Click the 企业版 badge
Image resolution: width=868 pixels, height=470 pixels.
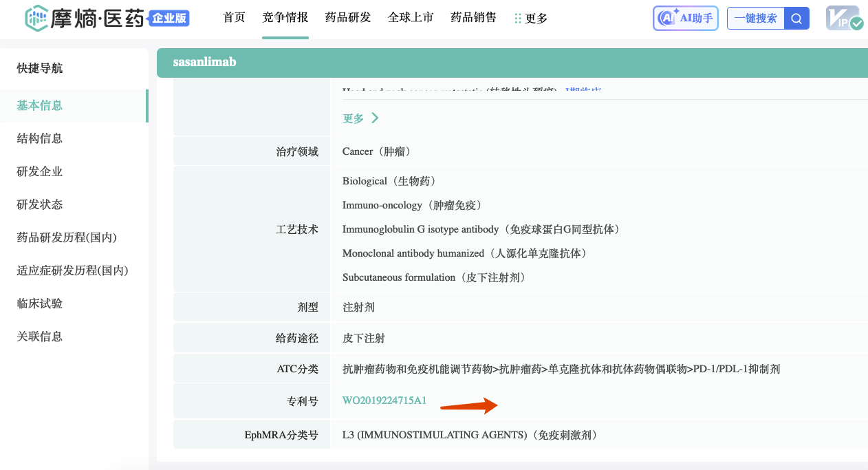(169, 19)
